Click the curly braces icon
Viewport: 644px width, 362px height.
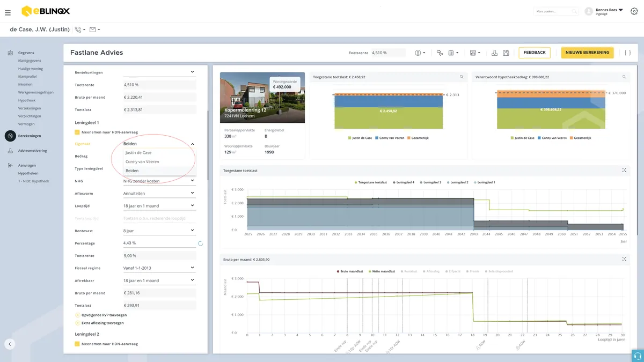point(627,53)
